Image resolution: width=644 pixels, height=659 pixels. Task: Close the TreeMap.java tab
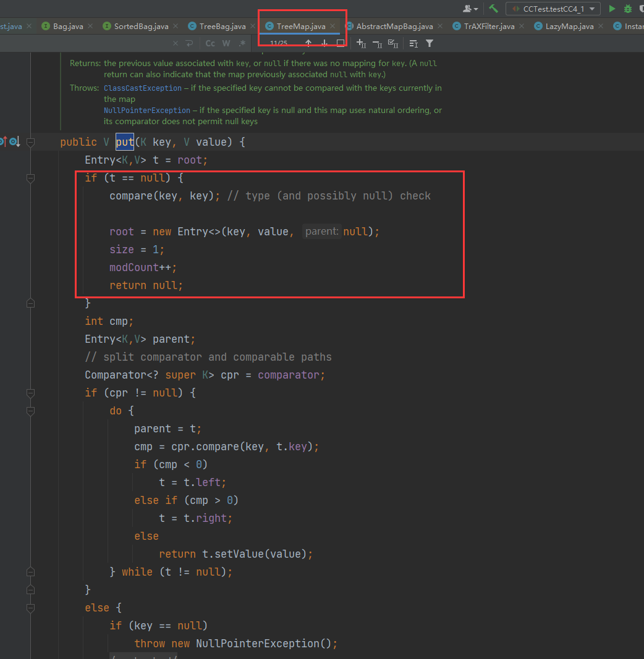pyautogui.click(x=333, y=26)
